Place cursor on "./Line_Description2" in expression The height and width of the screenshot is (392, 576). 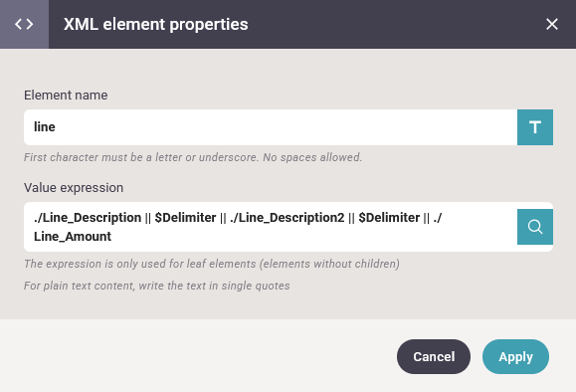(x=288, y=218)
